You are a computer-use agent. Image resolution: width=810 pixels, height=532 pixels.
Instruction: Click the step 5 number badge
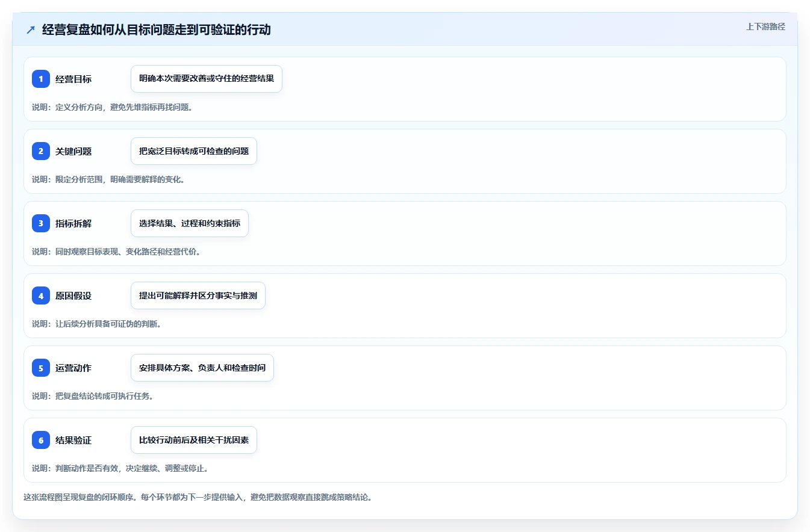point(41,368)
